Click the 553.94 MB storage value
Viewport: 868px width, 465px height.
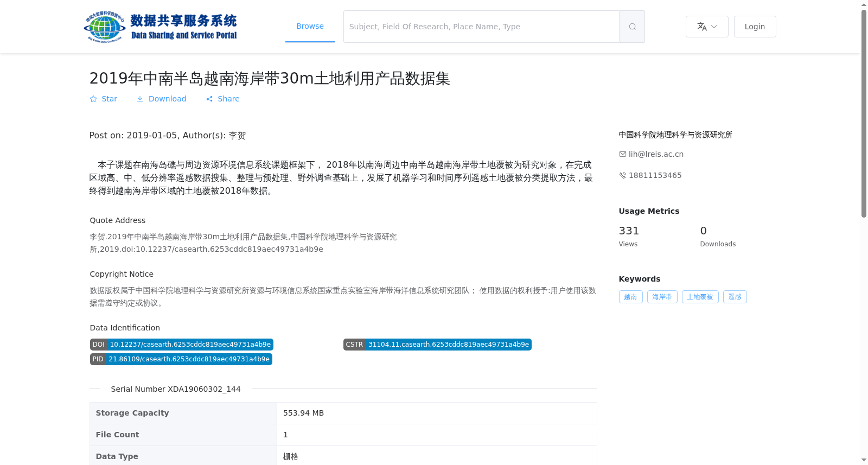coord(303,413)
